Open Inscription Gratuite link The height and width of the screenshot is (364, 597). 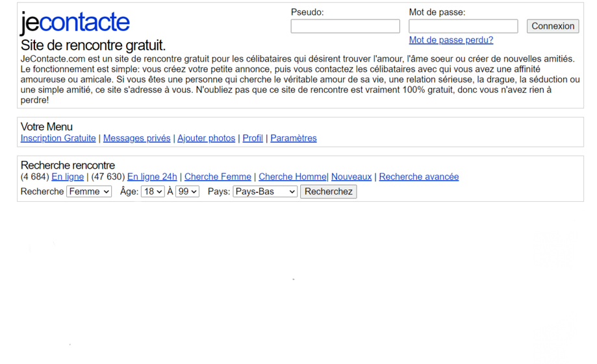(58, 138)
